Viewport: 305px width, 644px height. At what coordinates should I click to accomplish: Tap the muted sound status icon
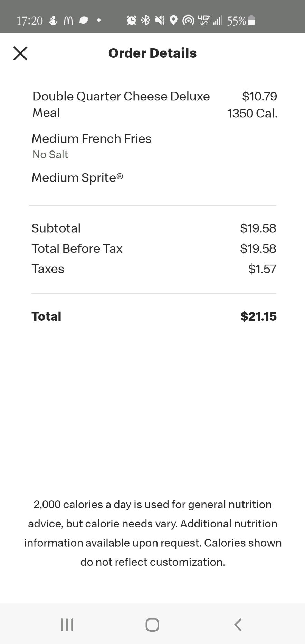pyautogui.click(x=160, y=20)
